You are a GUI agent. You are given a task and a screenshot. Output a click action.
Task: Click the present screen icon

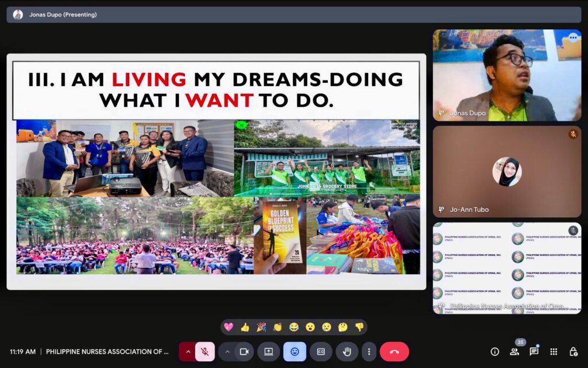268,351
